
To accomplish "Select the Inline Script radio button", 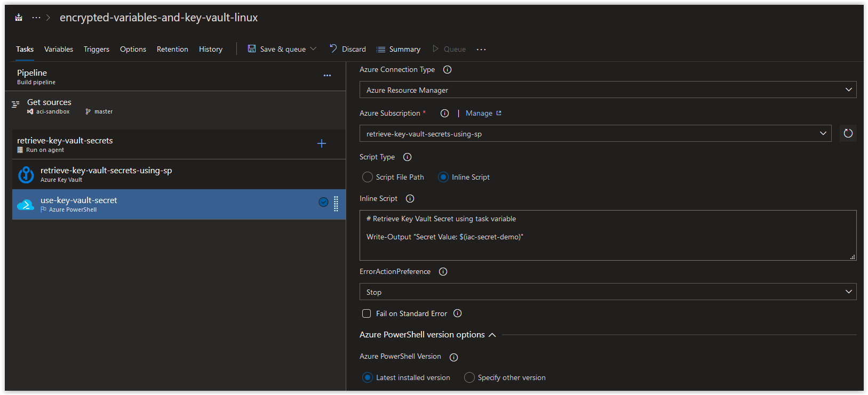I will pyautogui.click(x=443, y=177).
